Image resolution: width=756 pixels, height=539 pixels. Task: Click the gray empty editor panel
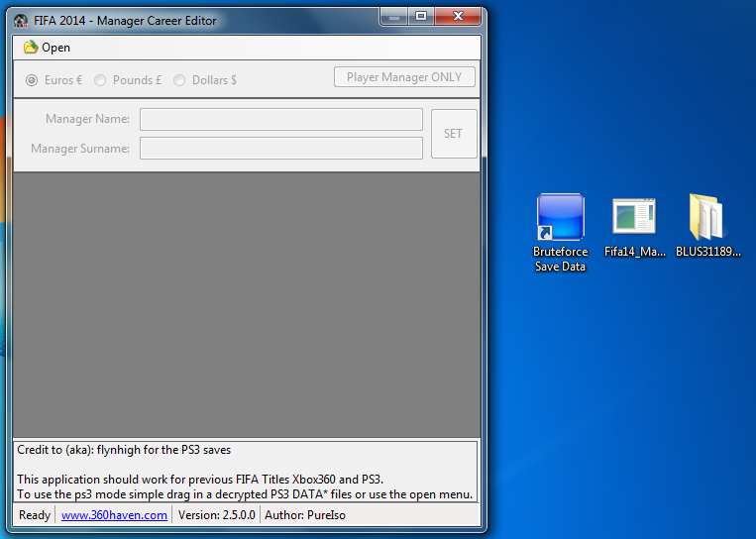(247, 305)
